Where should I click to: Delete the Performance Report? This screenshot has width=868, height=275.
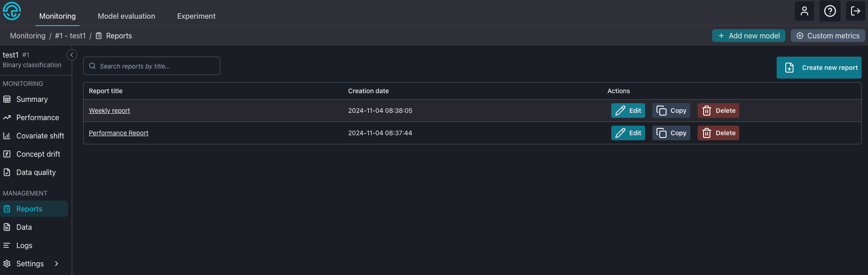click(718, 133)
